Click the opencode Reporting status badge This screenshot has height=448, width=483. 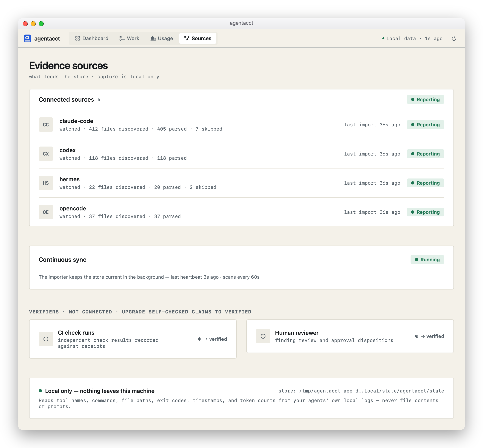coord(425,212)
